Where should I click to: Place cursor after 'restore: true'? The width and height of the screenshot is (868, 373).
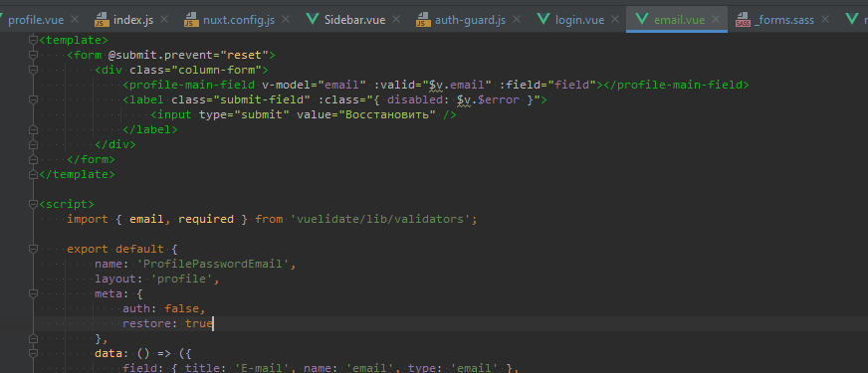(213, 323)
